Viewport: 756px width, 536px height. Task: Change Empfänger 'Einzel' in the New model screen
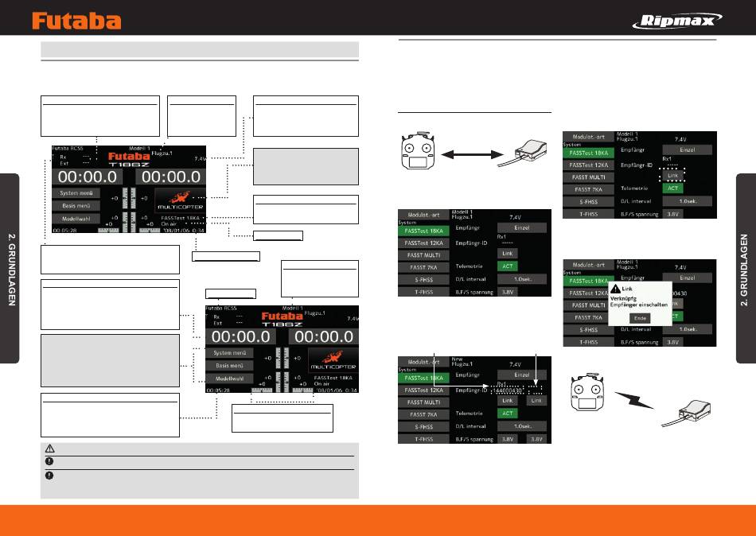(x=522, y=375)
